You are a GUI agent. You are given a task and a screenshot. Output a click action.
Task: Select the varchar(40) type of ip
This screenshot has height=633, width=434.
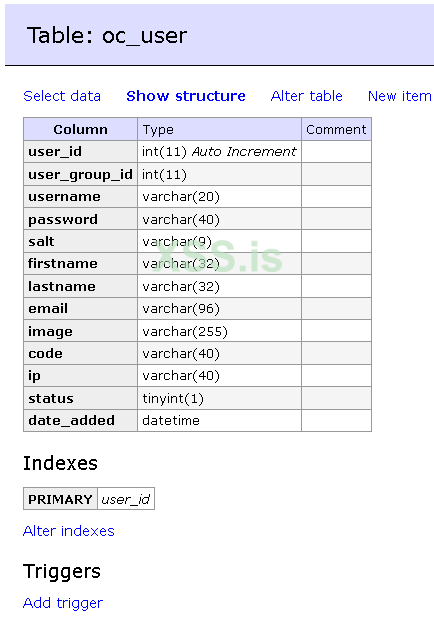coord(219,376)
